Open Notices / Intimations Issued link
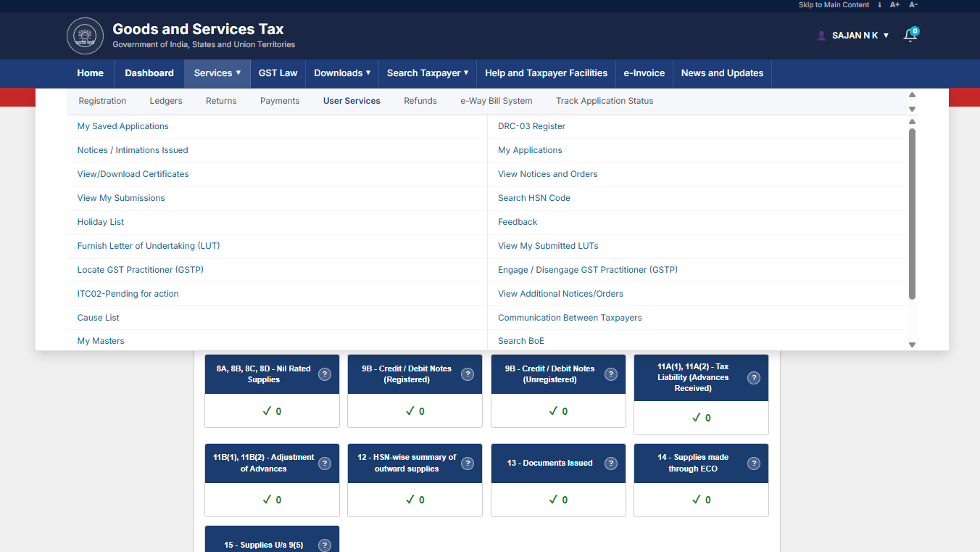The height and width of the screenshot is (552, 980). click(x=133, y=150)
